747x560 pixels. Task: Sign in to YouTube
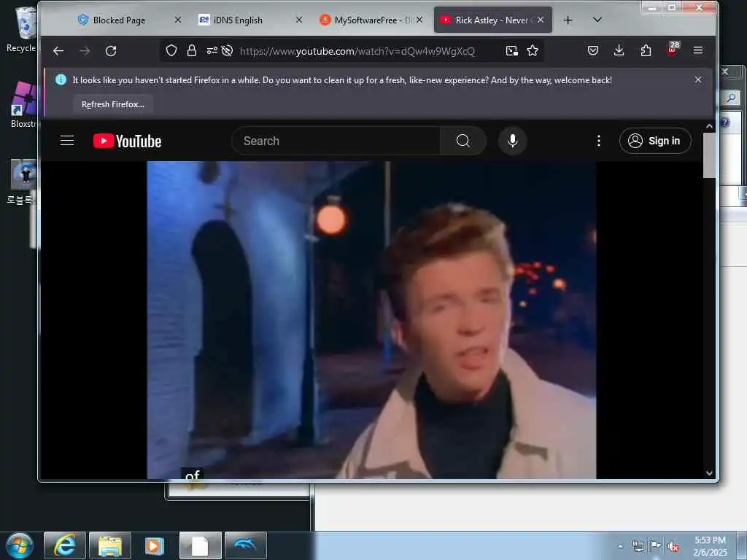coord(655,141)
